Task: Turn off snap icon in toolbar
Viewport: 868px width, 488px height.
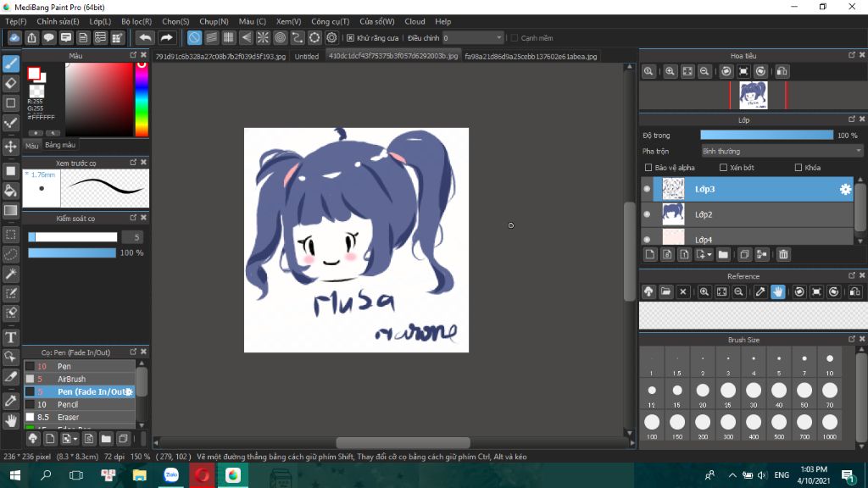Action: click(194, 37)
